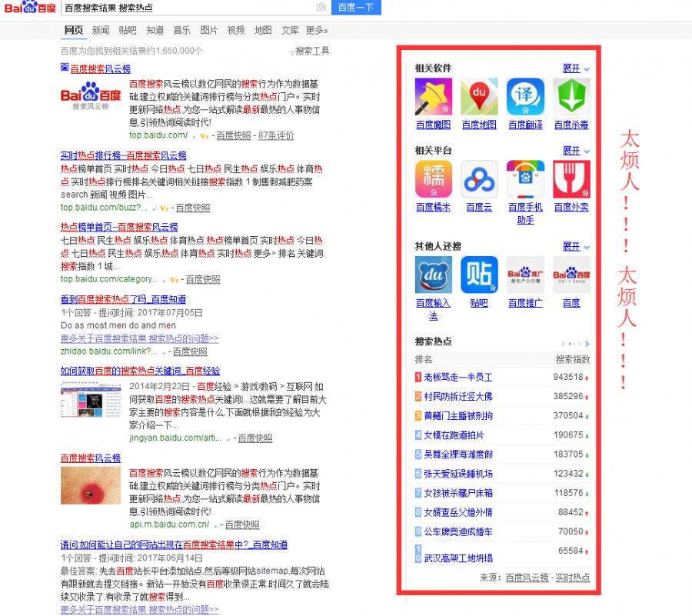
Task: Switch to the 贴吧 tab
Action: [x=128, y=31]
